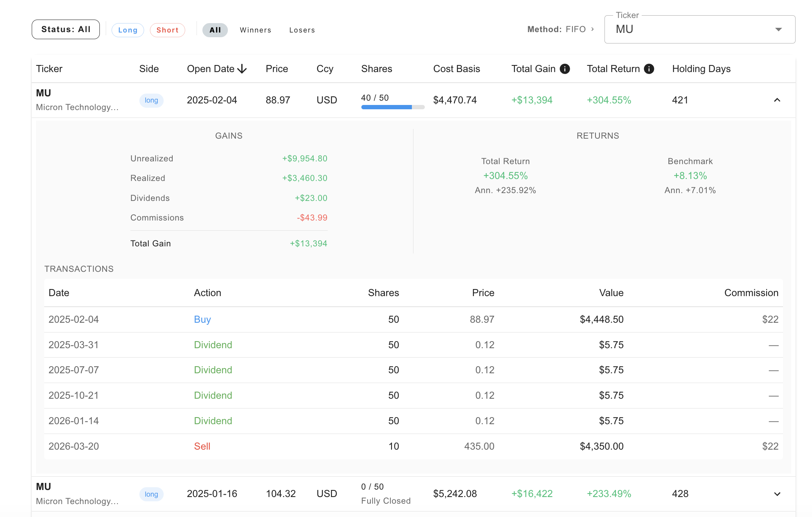Select the Losers tab
Image resolution: width=812 pixels, height=517 pixels.
pyautogui.click(x=302, y=30)
